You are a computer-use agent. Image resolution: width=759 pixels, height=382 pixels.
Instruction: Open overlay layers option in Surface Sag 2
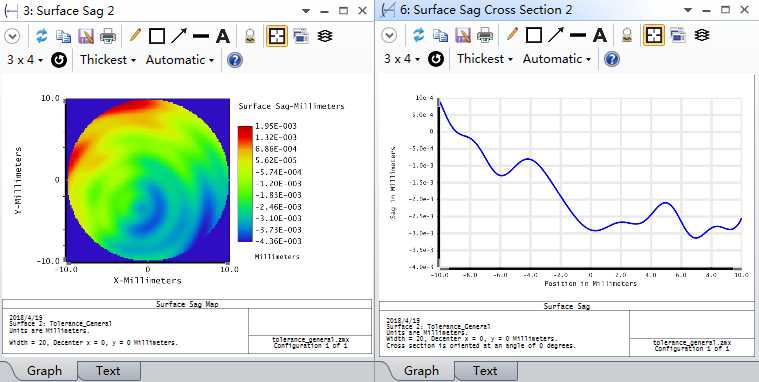(x=325, y=36)
